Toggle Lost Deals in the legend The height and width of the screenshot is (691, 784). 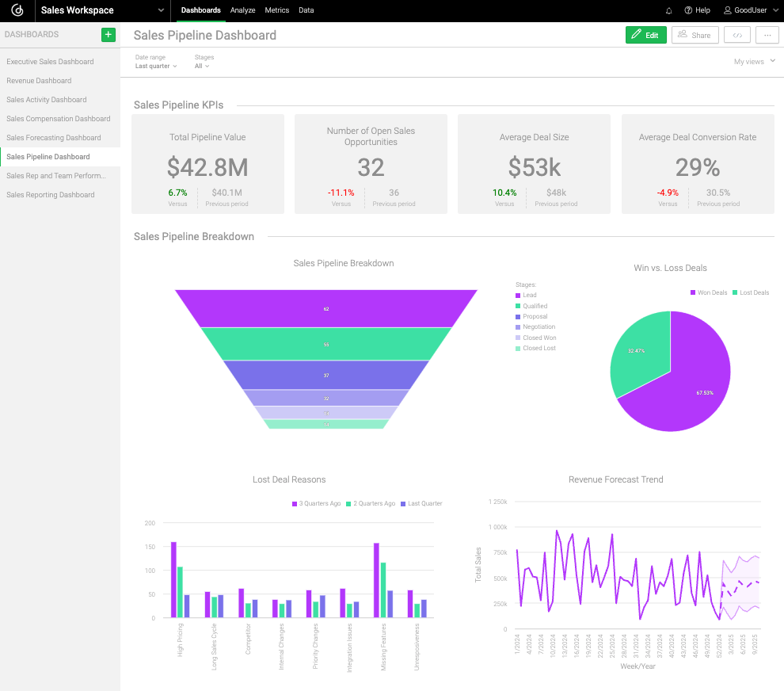(x=749, y=292)
